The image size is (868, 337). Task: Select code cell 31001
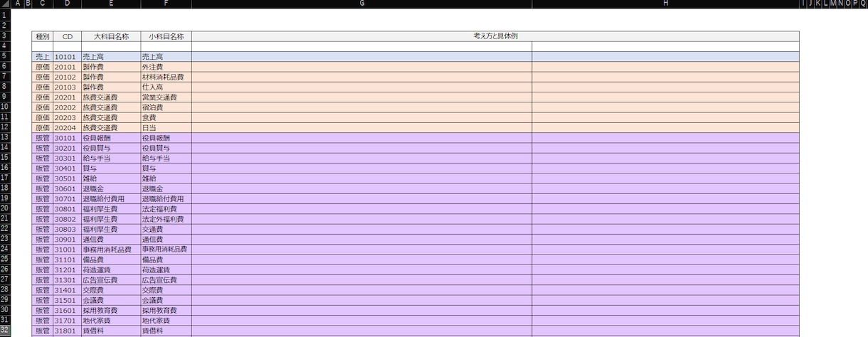coord(67,250)
